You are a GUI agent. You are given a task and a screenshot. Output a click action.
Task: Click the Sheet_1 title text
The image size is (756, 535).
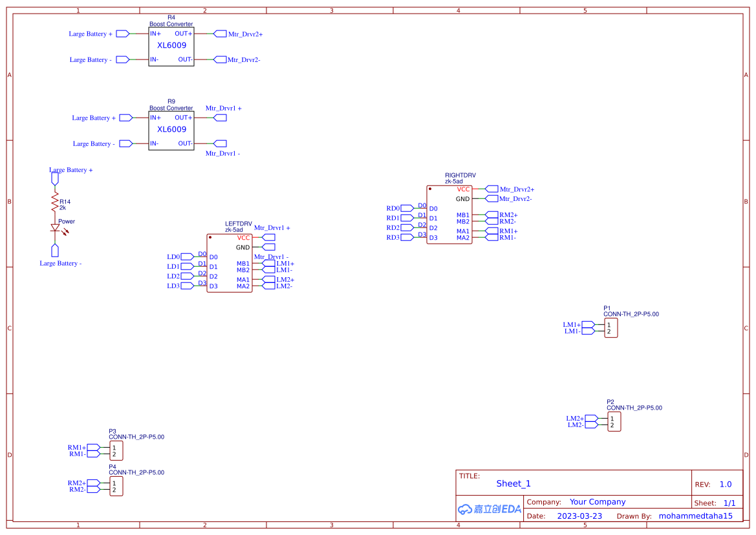tap(513, 484)
